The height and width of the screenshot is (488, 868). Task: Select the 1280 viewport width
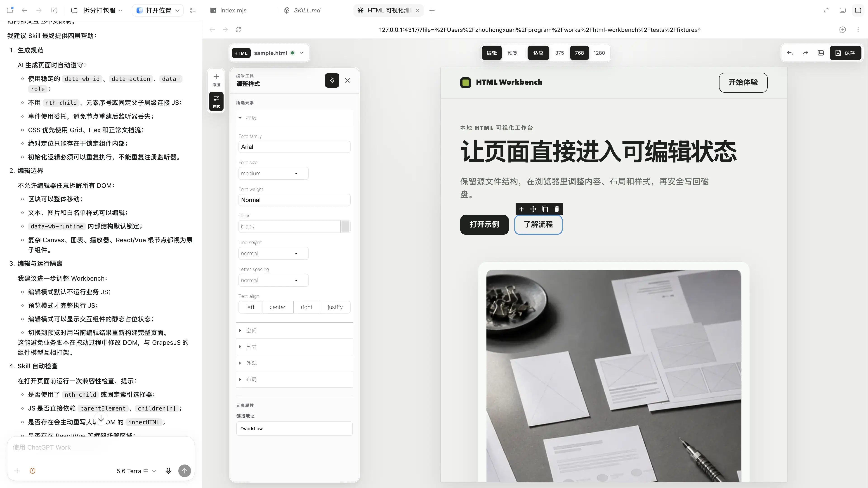tap(599, 53)
